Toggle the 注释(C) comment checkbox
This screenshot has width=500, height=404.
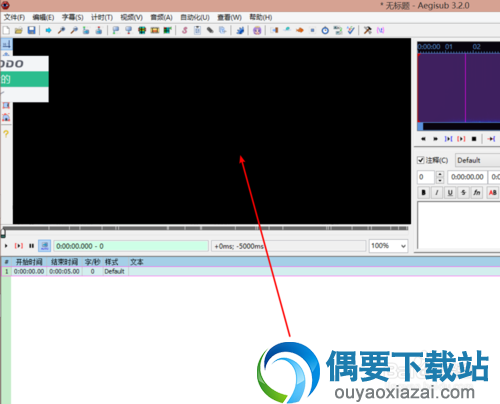421,160
